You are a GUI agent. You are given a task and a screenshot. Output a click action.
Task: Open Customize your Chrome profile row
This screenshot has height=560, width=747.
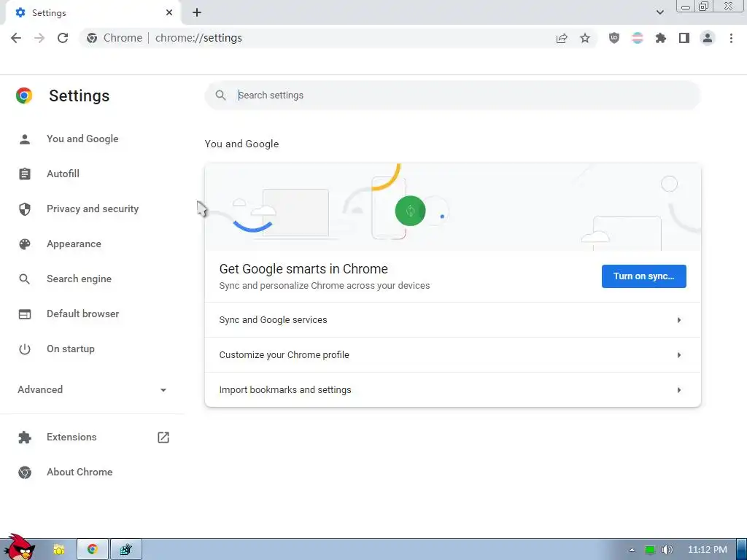click(x=452, y=355)
